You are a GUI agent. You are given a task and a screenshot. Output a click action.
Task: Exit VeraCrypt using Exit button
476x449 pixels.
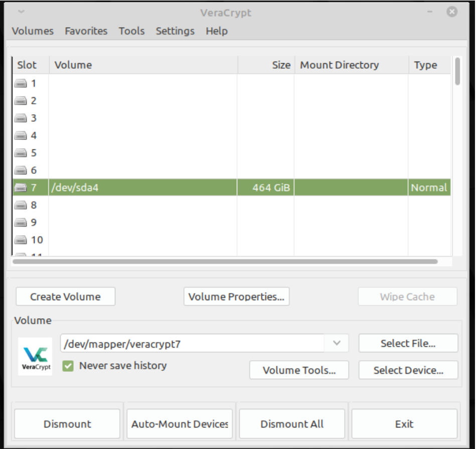[x=404, y=424]
